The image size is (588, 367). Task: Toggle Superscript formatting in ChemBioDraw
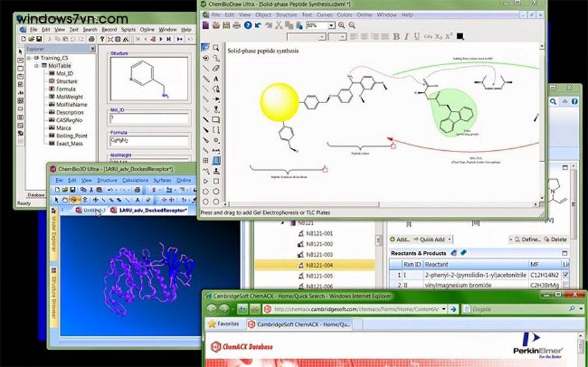(x=449, y=37)
